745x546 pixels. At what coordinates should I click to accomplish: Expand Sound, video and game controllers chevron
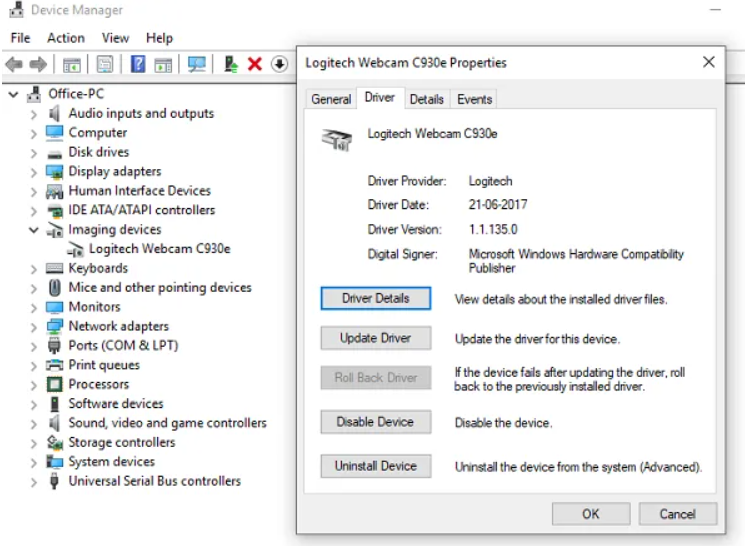point(33,424)
